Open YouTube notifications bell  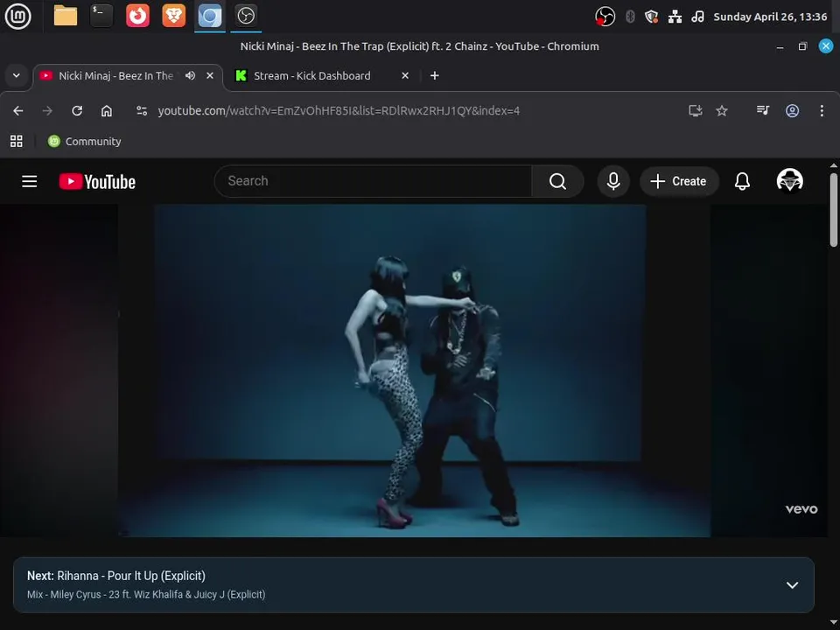(742, 181)
